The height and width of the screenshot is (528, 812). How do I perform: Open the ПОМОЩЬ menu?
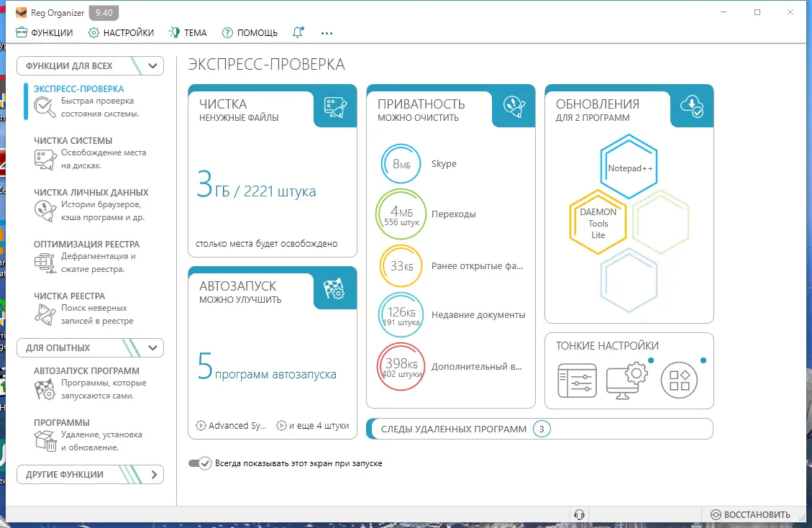[250, 32]
